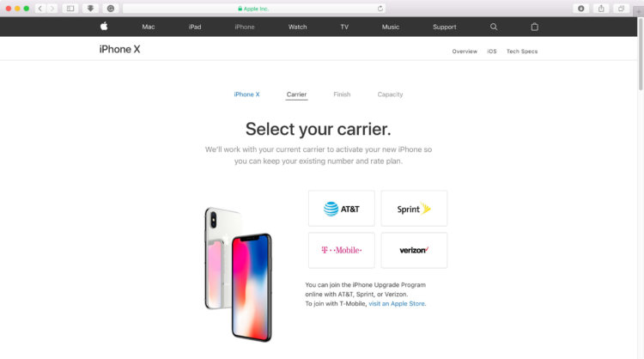The image size is (644, 359).
Task: Follow the visit an Apple Store link
Action: point(397,303)
